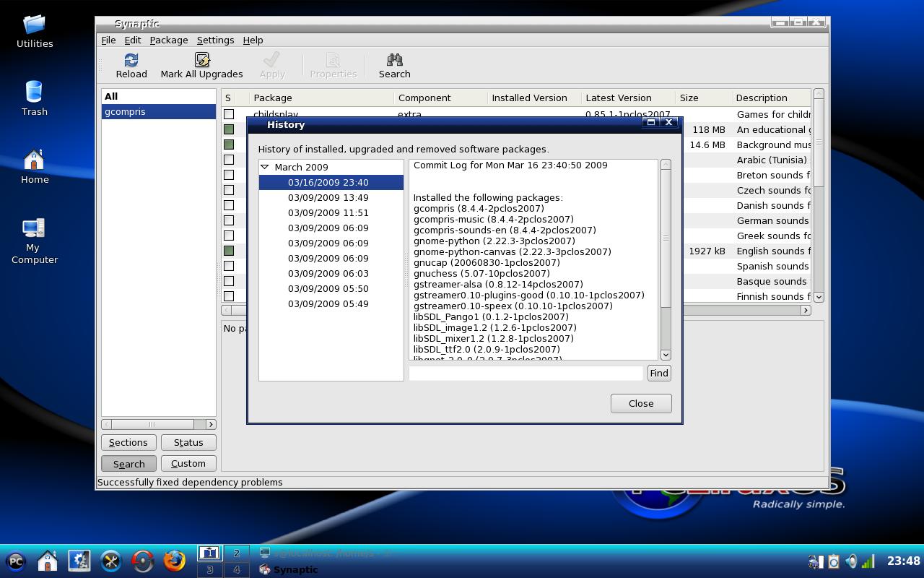This screenshot has width=924, height=578.
Task: Open the Settings menu
Action: pos(215,40)
